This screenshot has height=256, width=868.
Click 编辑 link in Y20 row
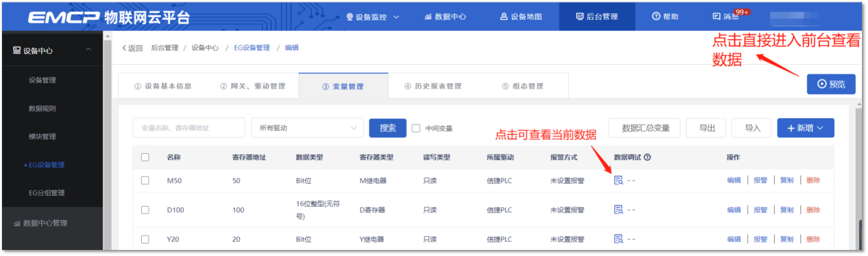click(x=734, y=239)
